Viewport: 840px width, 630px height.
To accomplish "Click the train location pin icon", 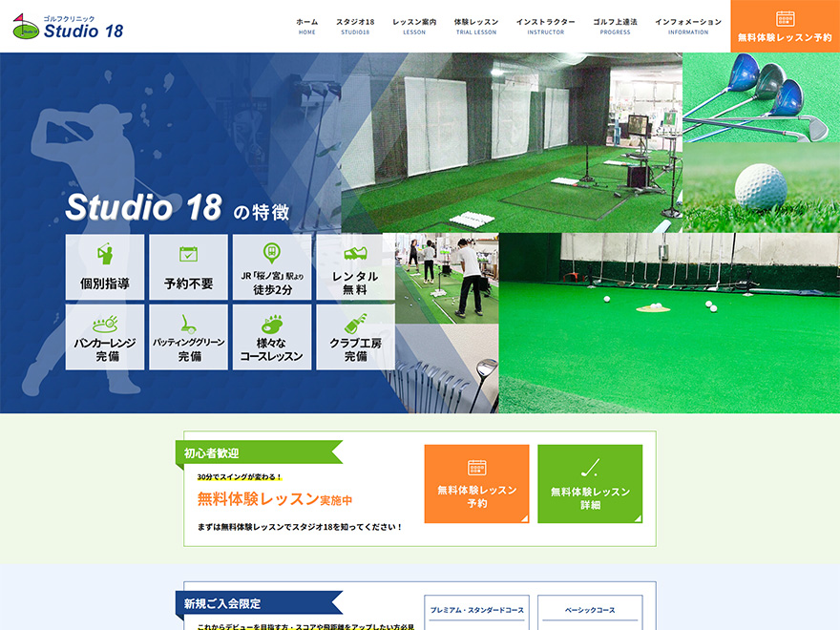I will pyautogui.click(x=272, y=252).
